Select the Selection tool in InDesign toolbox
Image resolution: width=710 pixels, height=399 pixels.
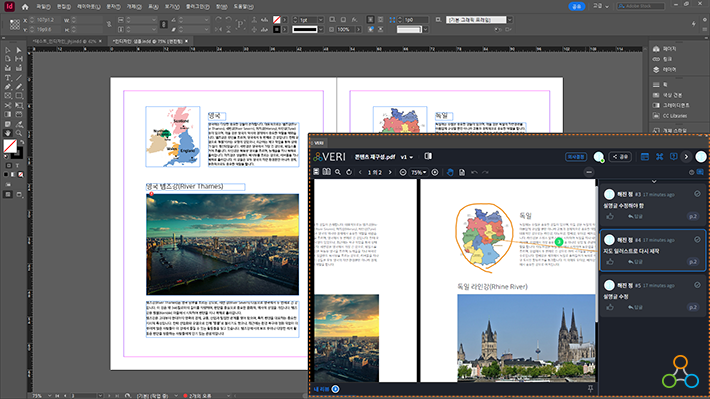(8, 50)
